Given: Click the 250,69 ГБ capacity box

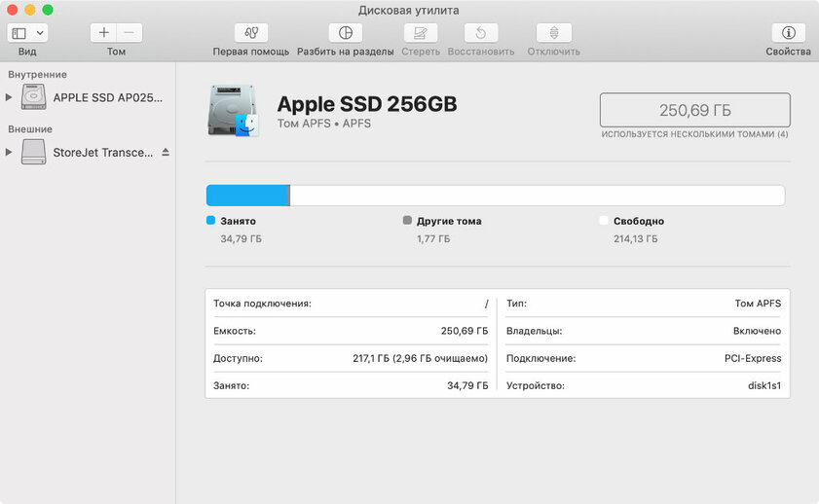Looking at the screenshot, I should pyautogui.click(x=694, y=111).
